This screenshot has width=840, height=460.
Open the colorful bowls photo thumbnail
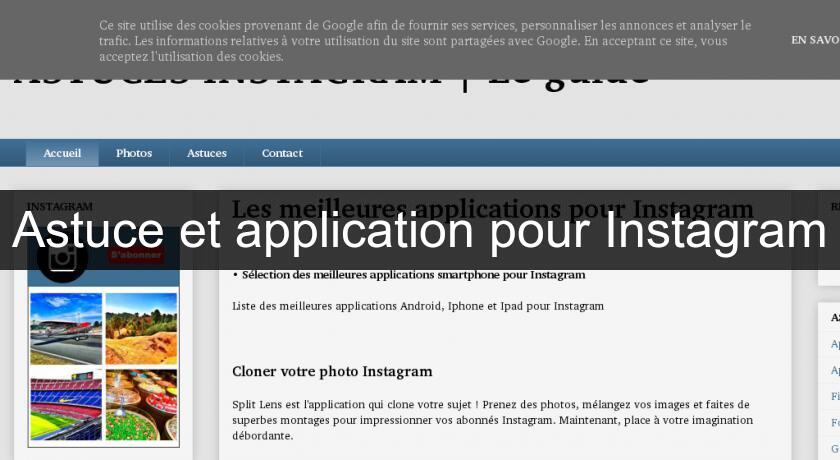pyautogui.click(x=141, y=404)
